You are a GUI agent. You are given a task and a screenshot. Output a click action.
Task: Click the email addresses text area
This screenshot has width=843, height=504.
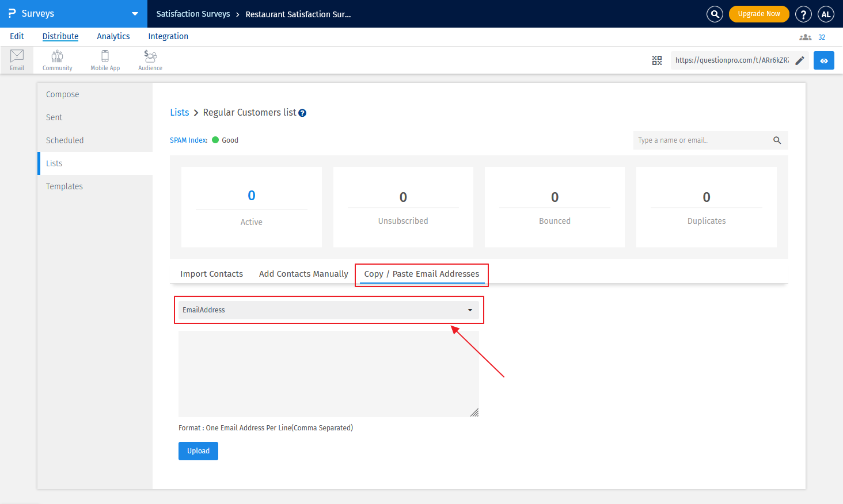click(x=328, y=374)
